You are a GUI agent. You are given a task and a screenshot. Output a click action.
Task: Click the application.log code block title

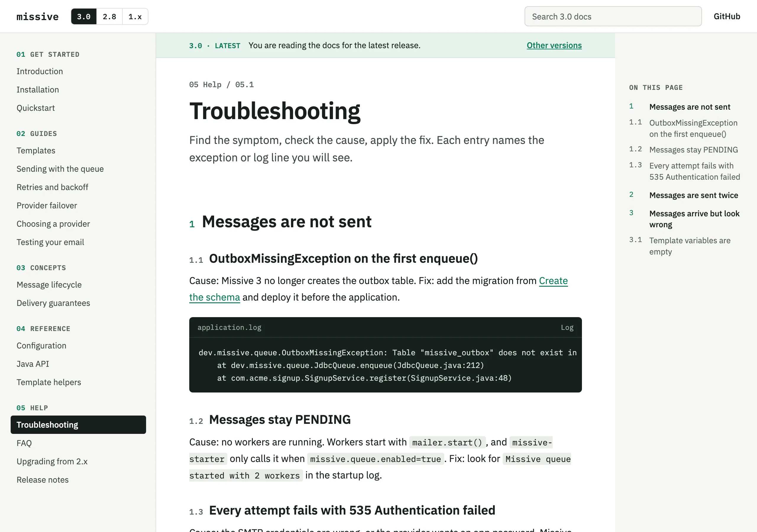[x=229, y=328]
